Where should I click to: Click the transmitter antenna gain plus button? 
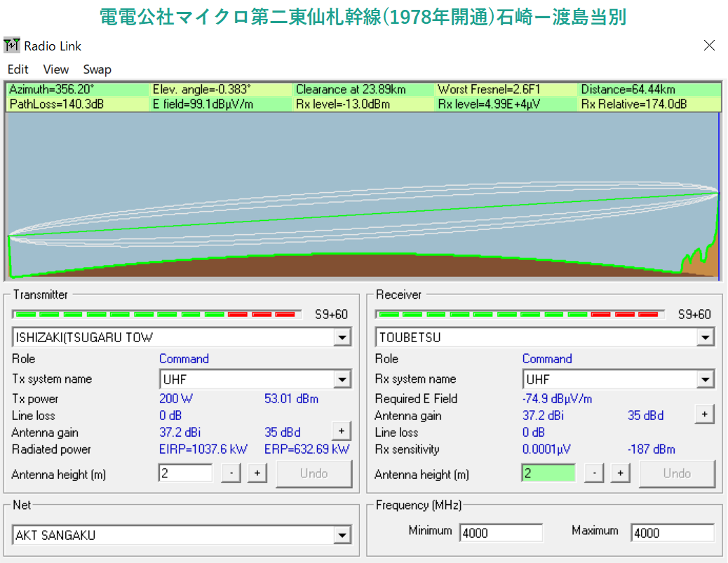342,431
